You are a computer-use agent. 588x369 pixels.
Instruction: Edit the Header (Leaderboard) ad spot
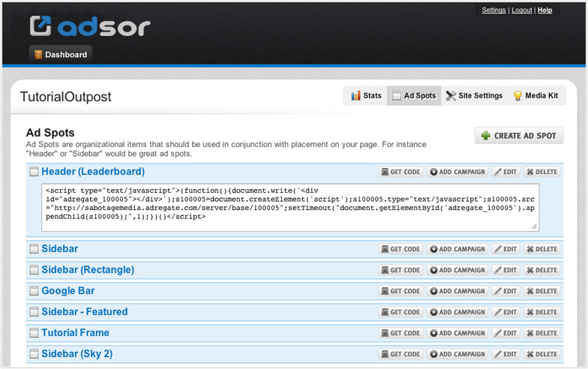[x=505, y=172]
